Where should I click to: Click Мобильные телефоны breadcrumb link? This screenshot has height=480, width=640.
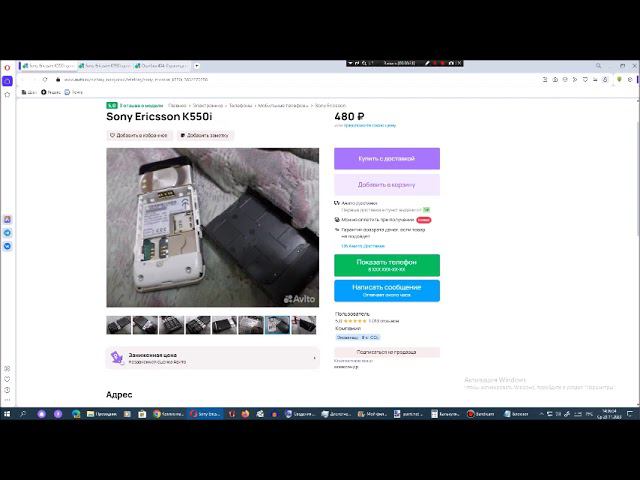click(283, 106)
